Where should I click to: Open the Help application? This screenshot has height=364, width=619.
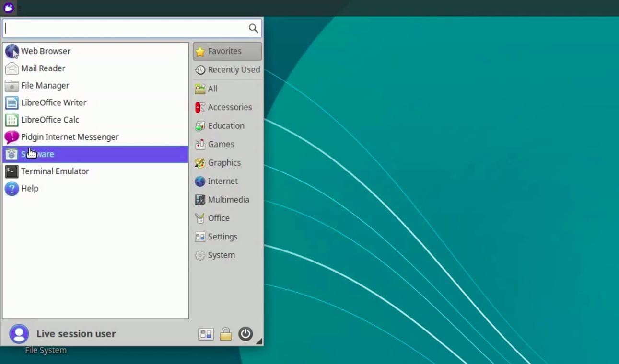tap(29, 188)
